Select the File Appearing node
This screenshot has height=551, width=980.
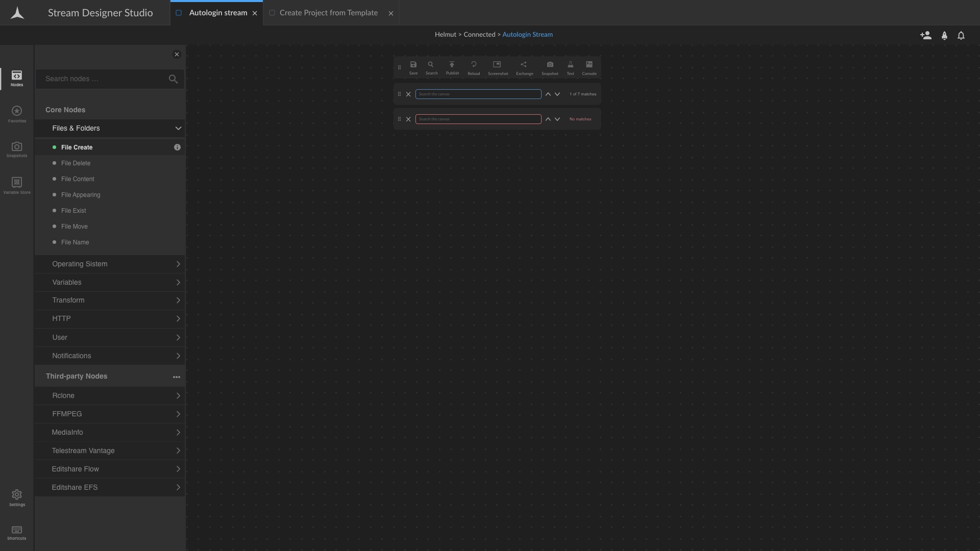coord(81,195)
